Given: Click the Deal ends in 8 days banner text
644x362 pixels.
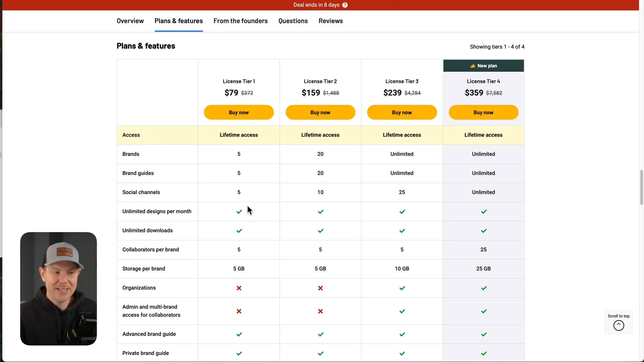Looking at the screenshot, I should 316,5.
